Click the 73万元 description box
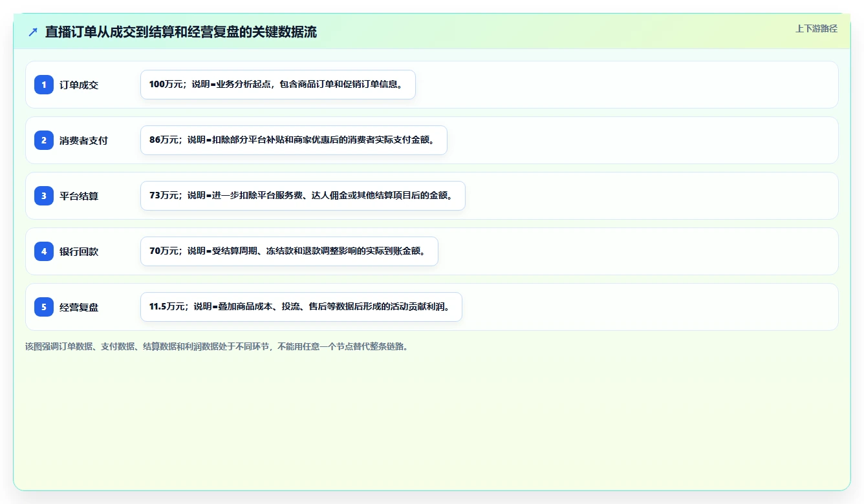 tap(303, 196)
